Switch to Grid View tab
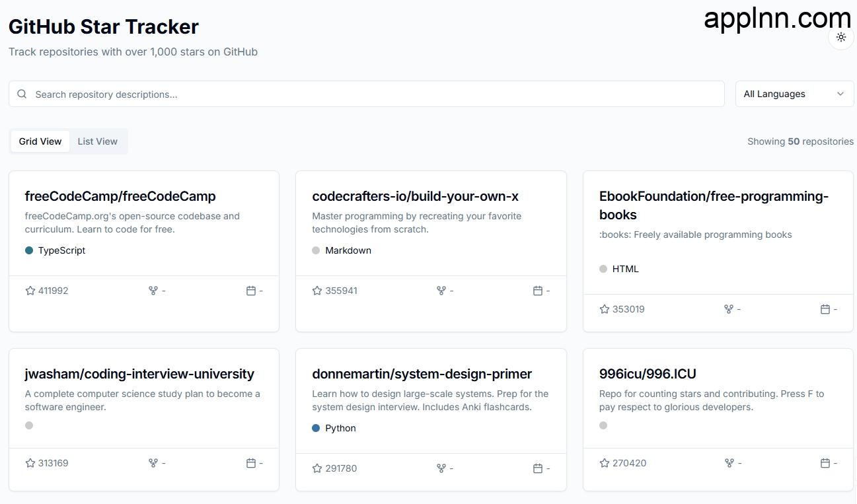The image size is (857, 504). tap(40, 141)
